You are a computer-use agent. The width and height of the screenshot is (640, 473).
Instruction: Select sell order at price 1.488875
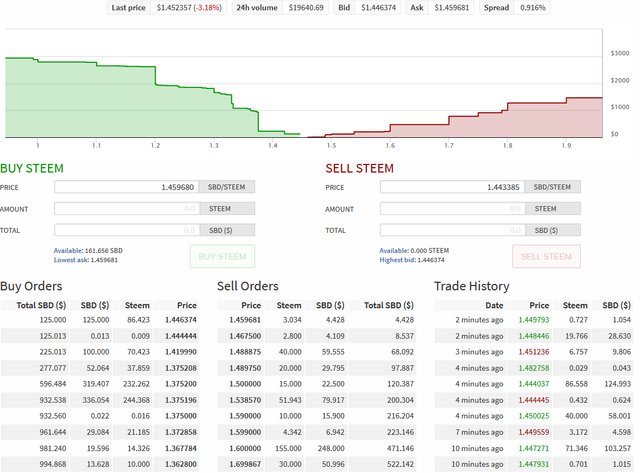pos(317,352)
